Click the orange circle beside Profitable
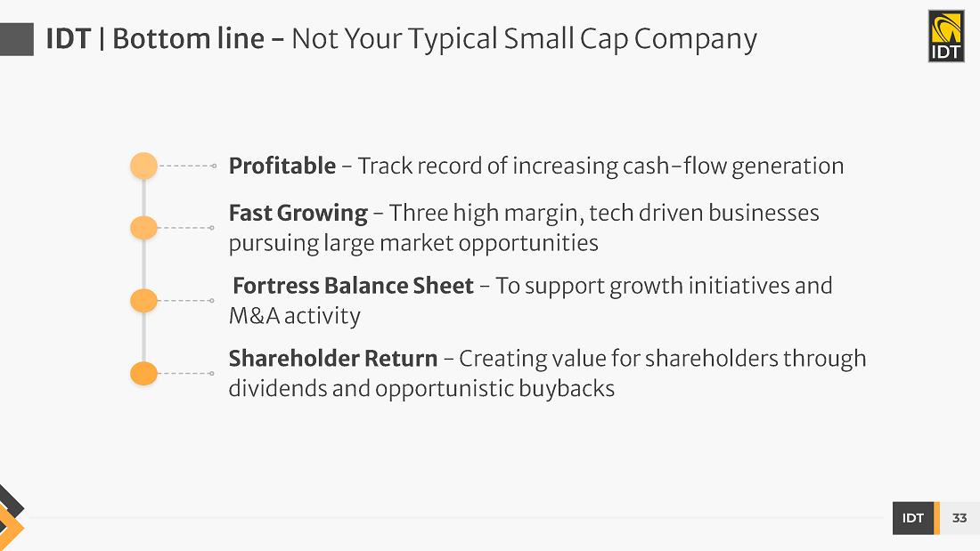980x551 pixels. [x=143, y=166]
